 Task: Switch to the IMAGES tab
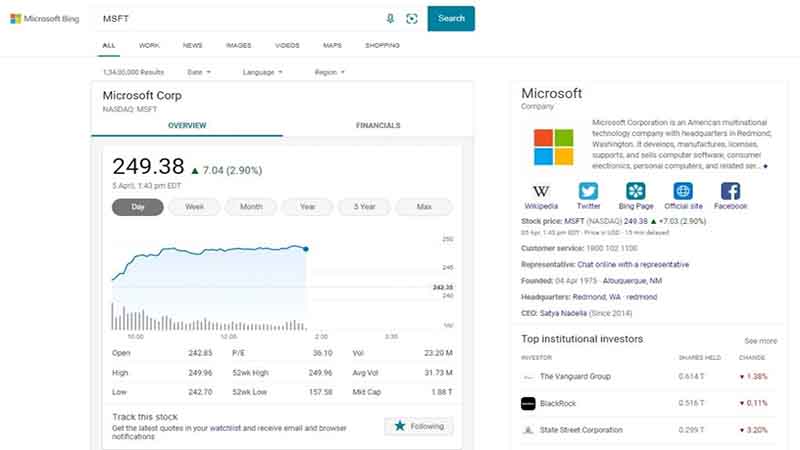click(238, 45)
